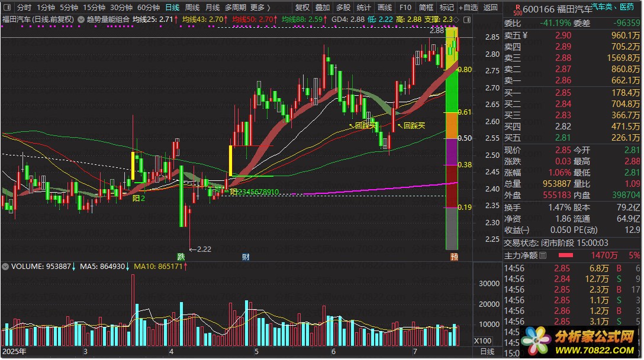Screen dimensions: 644x360
Task: Click the 跌 marker icon below the chart
Action: [181, 257]
